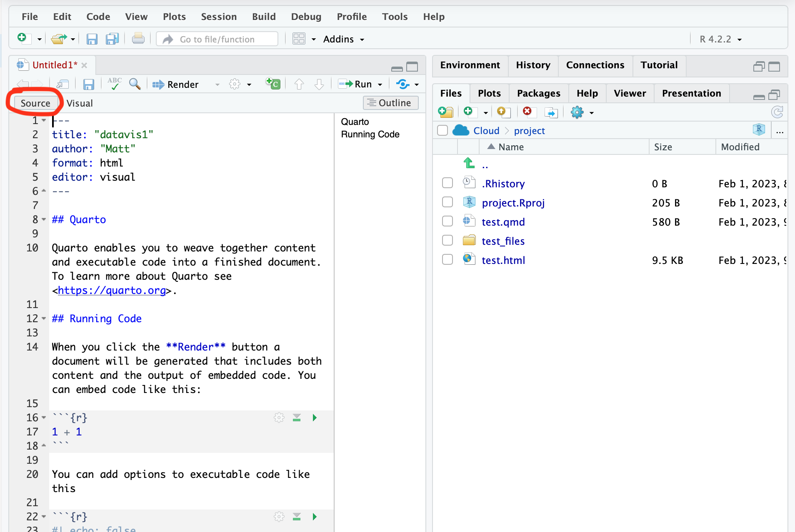
Task: Open the Viewer tab
Action: [x=630, y=93]
